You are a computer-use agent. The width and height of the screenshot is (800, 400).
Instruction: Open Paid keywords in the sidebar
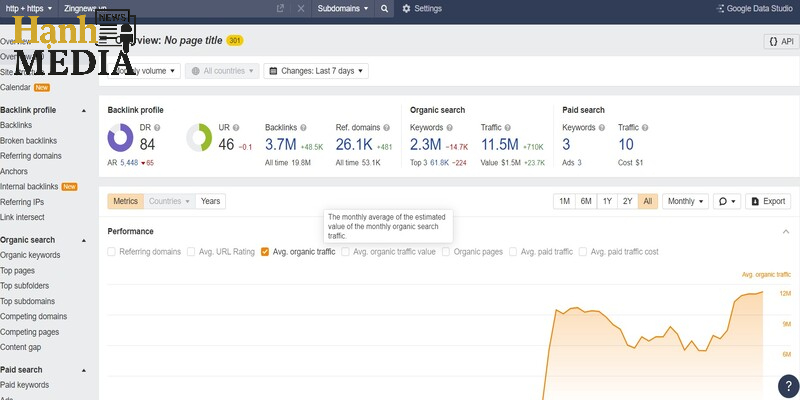point(24,385)
